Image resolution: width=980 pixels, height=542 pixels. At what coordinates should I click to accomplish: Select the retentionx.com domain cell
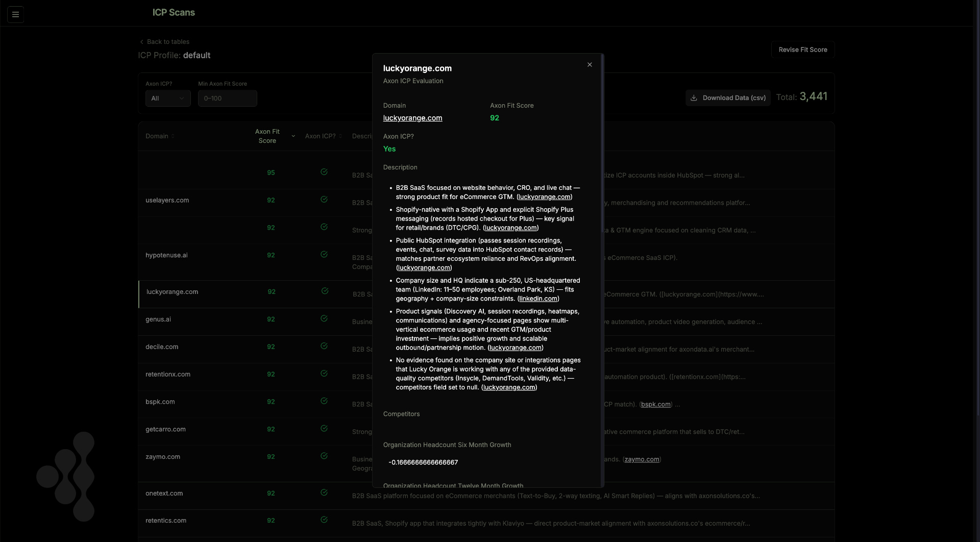(x=168, y=375)
